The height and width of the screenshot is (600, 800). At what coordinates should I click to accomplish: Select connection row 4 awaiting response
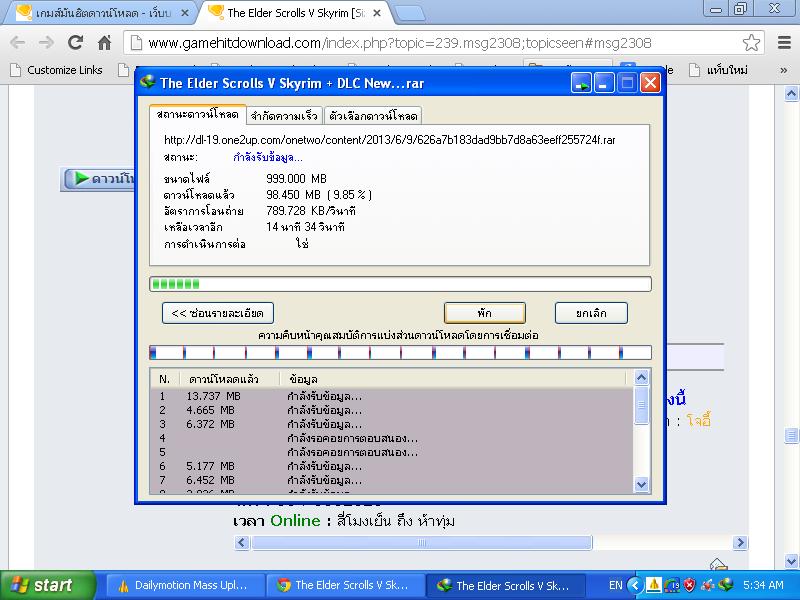point(392,438)
